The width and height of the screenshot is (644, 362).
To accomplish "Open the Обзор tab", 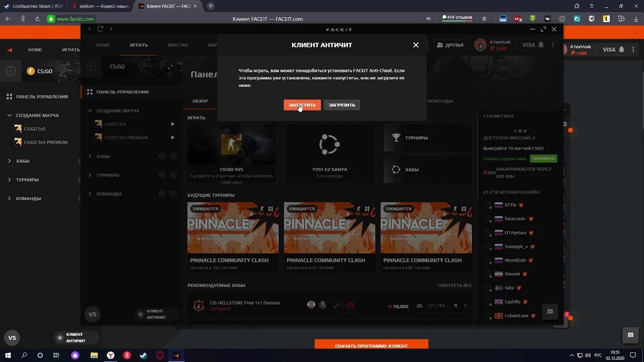I will pyautogui.click(x=200, y=101).
